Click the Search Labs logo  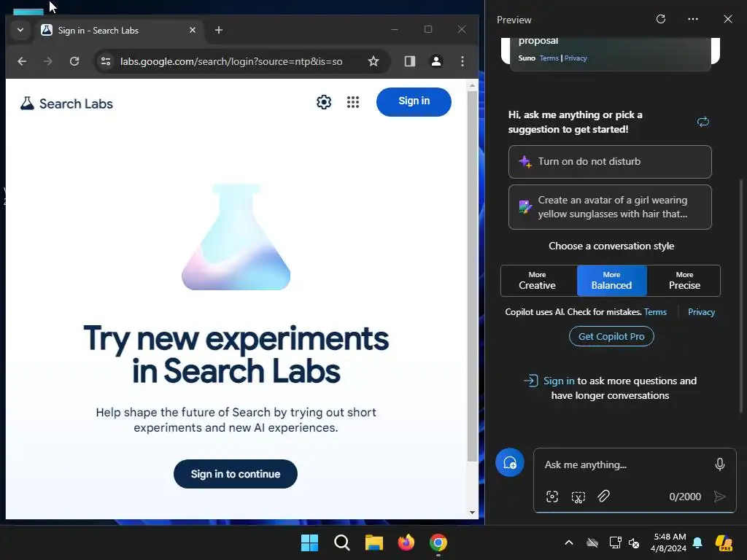click(66, 104)
